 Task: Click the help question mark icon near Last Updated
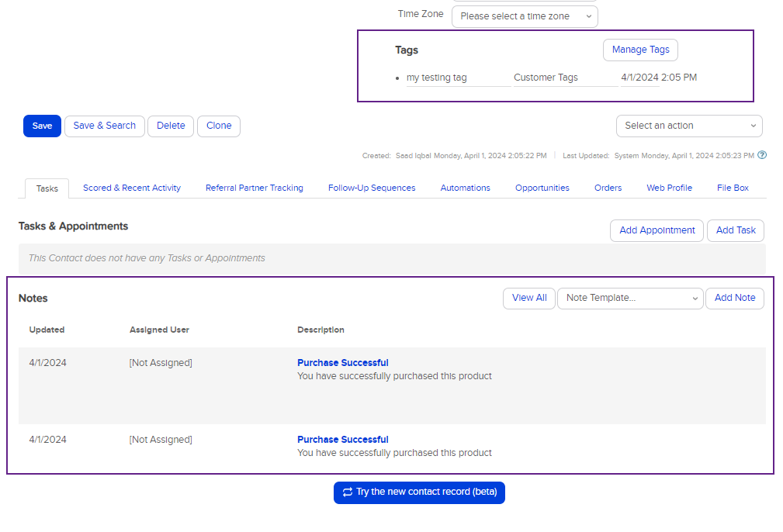point(762,155)
